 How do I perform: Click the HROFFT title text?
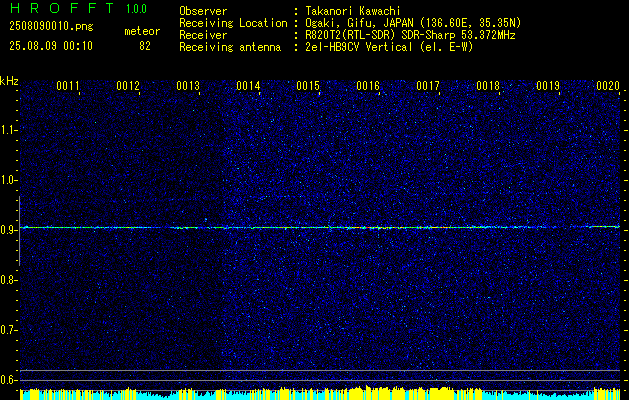click(62, 8)
